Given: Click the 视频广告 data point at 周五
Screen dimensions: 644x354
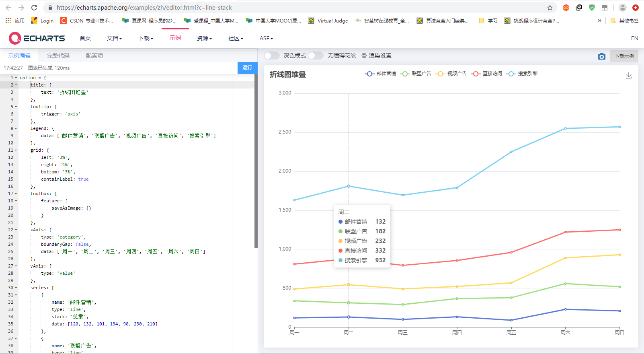Looking at the screenshot, I should tap(511, 283).
